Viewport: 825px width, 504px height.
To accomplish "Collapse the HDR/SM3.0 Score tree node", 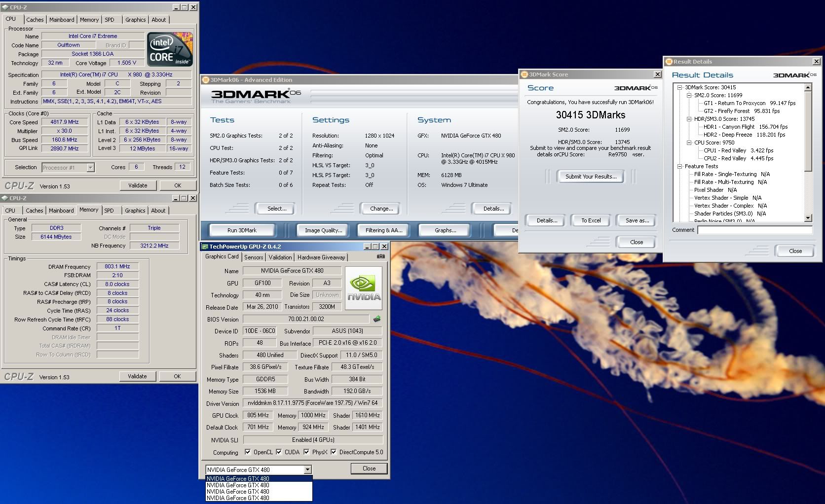I will click(689, 119).
